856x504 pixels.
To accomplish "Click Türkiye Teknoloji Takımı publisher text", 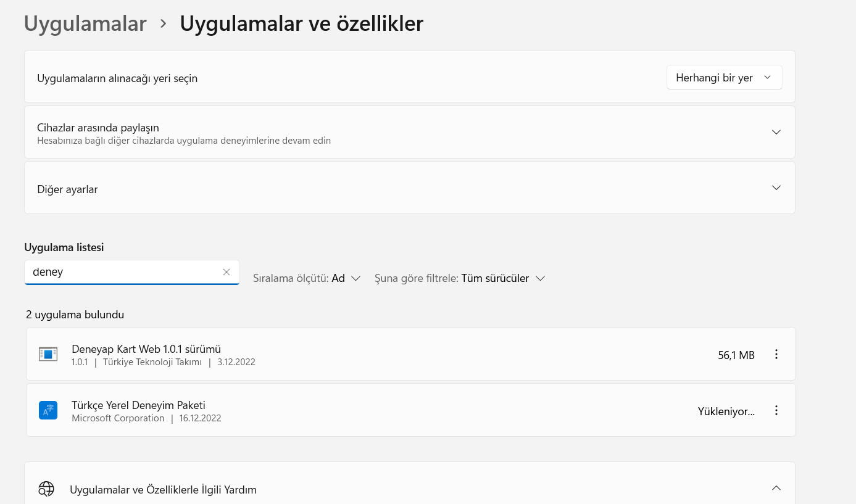I will [152, 362].
